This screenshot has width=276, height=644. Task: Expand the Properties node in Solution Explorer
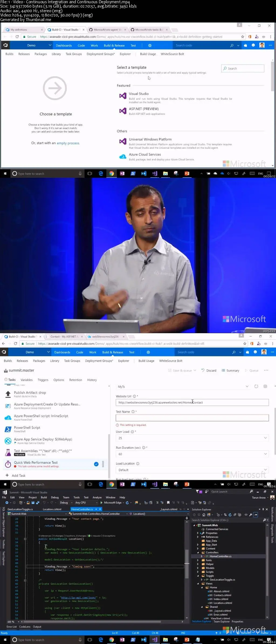click(198, 533)
